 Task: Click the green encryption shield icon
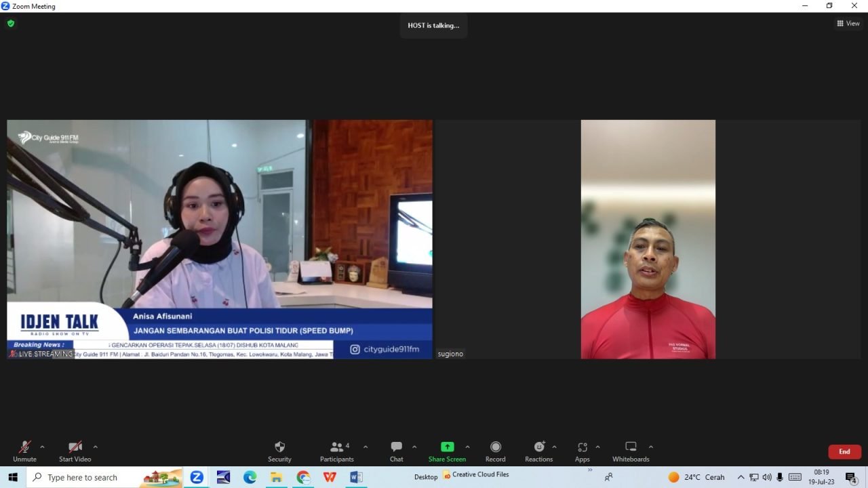click(x=11, y=24)
